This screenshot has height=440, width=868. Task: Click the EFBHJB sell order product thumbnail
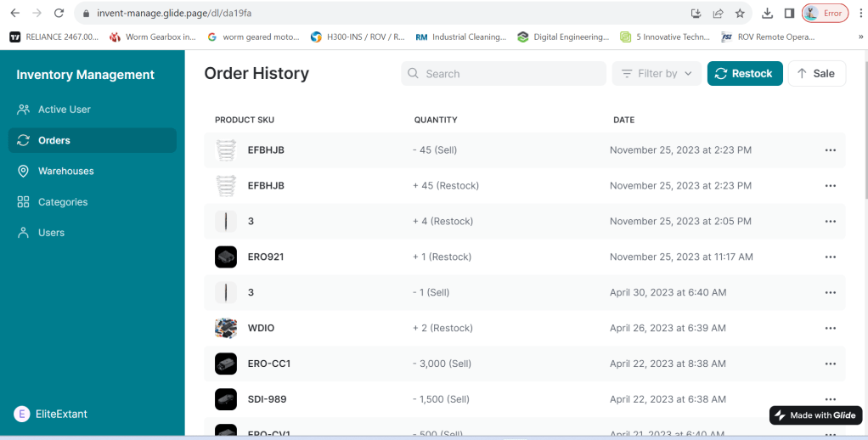(x=226, y=149)
